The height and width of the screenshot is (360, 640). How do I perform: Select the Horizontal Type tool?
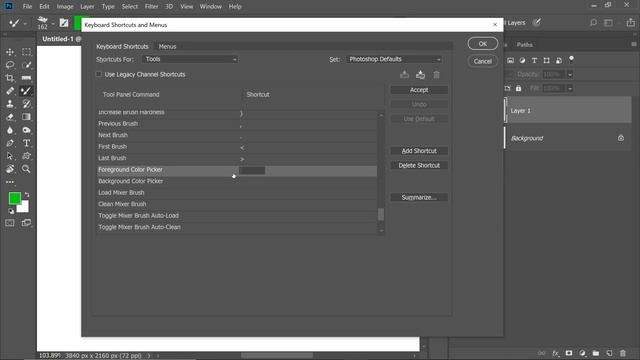[x=26, y=143]
